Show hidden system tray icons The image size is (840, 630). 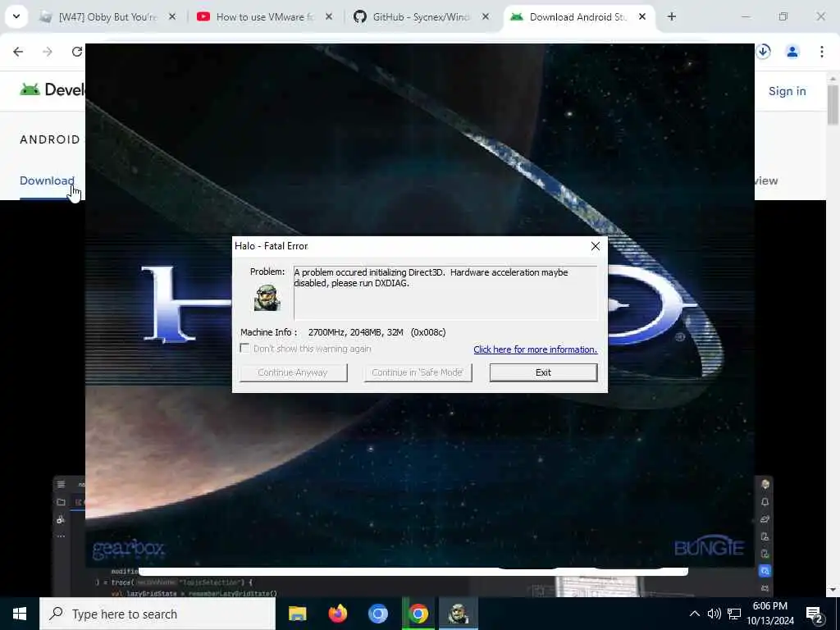694,614
